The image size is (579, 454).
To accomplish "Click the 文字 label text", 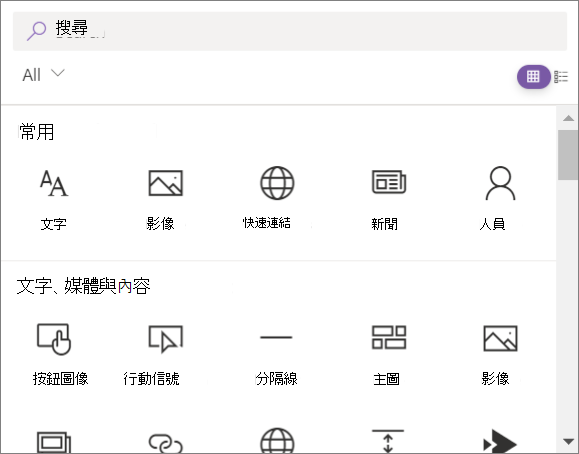I will [54, 224].
